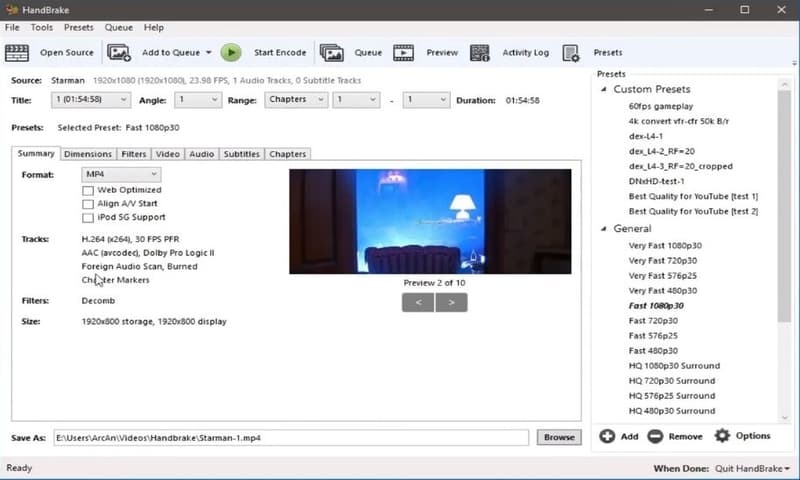Click the Browse button
Image resolution: width=800 pixels, height=480 pixels.
(559, 437)
